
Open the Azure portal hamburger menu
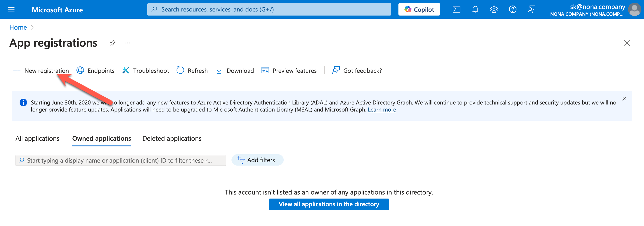point(11,10)
